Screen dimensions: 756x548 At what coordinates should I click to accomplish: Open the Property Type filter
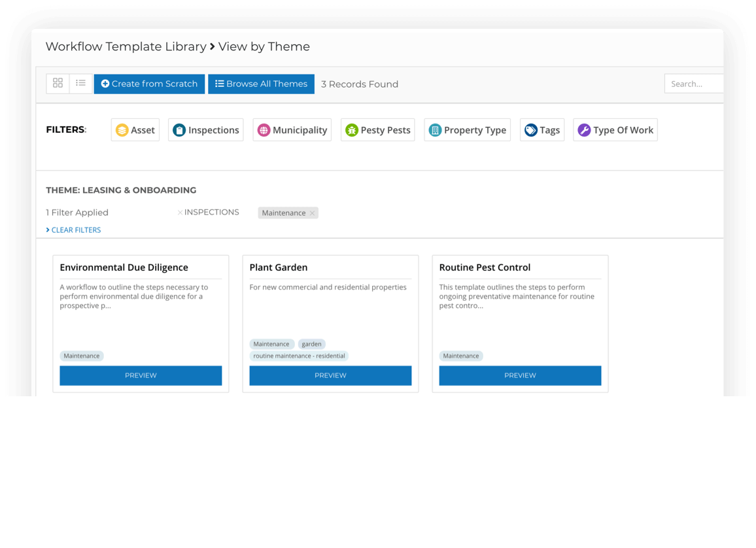tap(467, 129)
